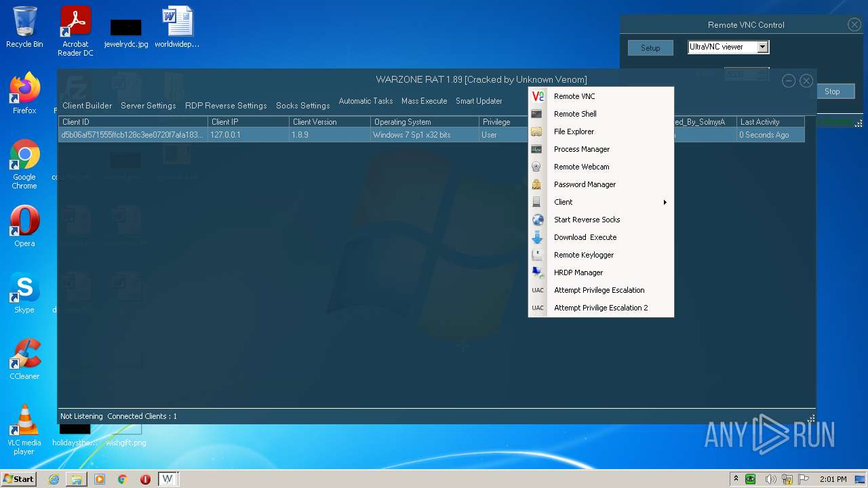Click volume icon in system tray
Screen dimensions: 868x488
(x=771, y=479)
